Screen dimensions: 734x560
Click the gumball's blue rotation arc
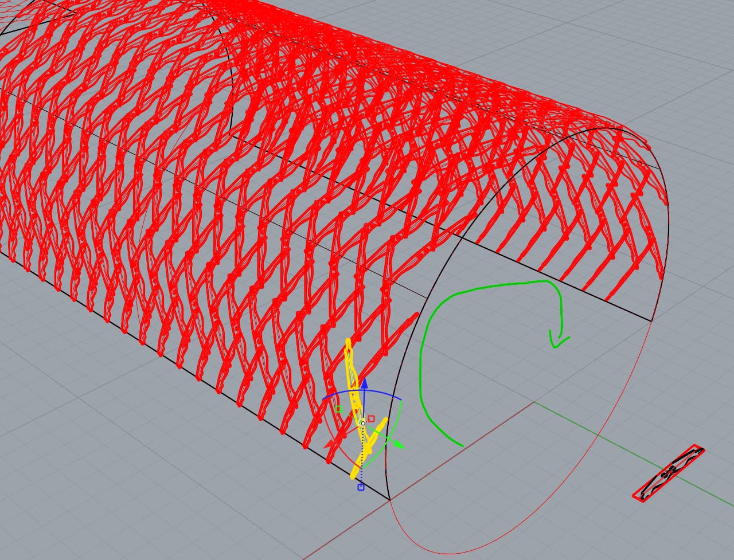coord(362,391)
